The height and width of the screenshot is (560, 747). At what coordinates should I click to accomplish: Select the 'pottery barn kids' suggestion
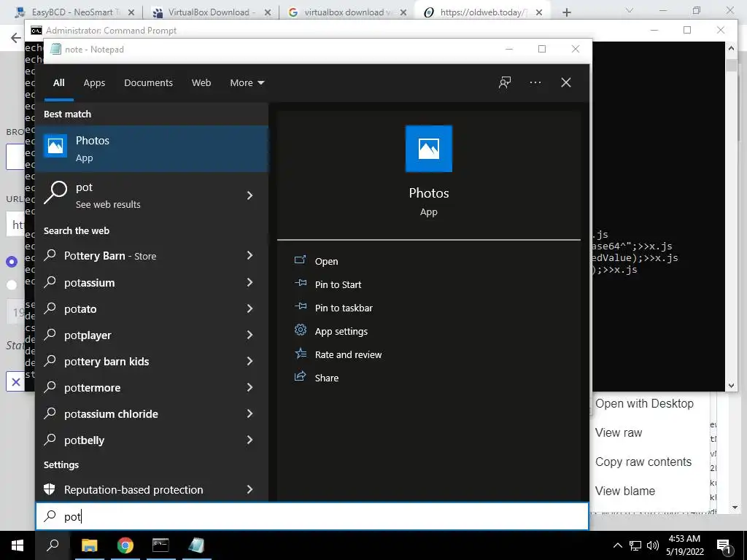(x=152, y=362)
